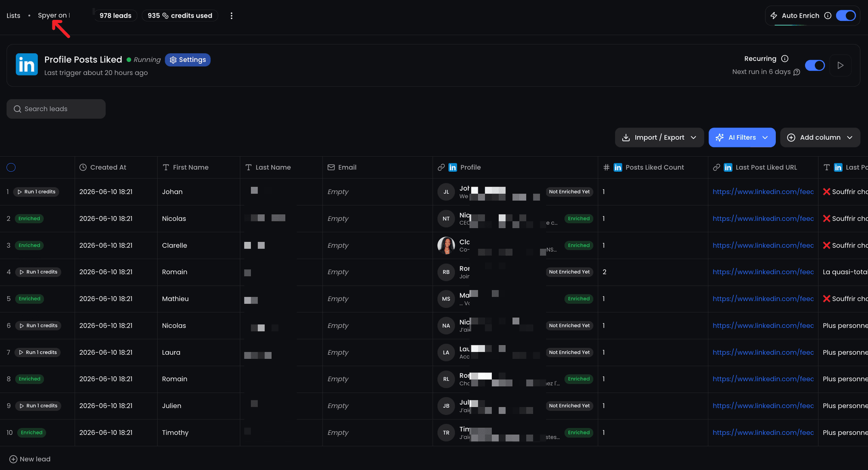
Task: Open the LinkedIn feed URL in Johan's row
Action: (x=763, y=192)
